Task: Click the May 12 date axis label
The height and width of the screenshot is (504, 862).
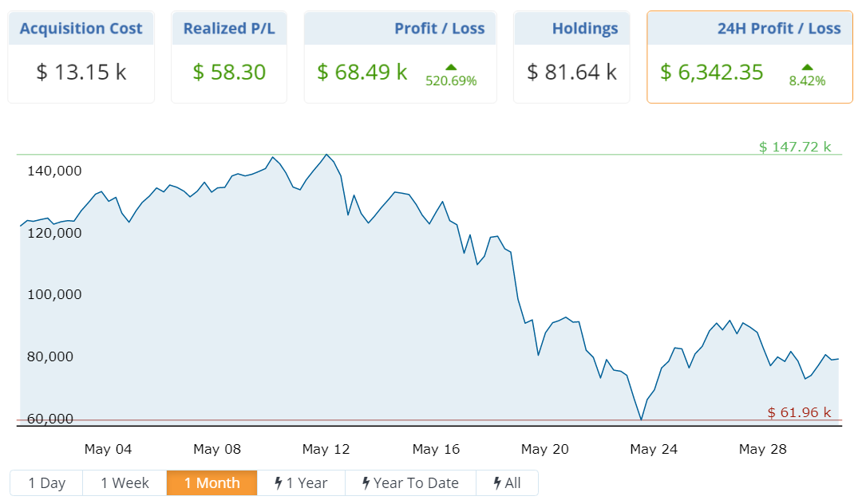Action: point(326,449)
